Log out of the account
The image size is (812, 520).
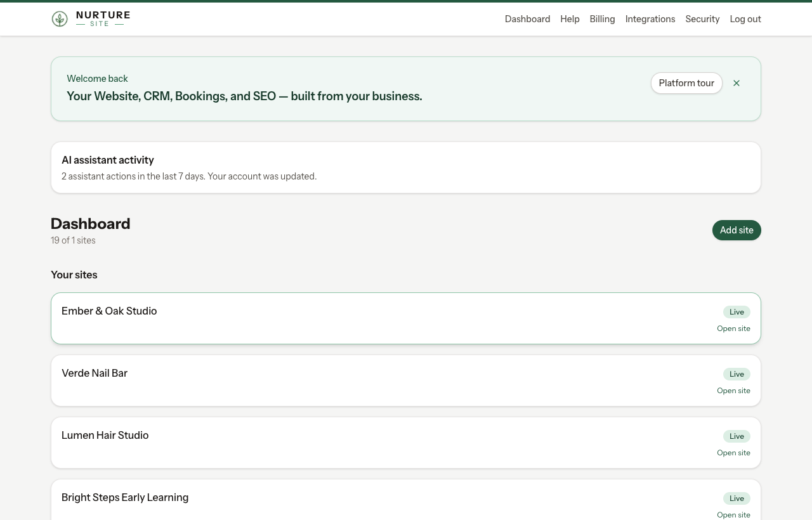[745, 19]
